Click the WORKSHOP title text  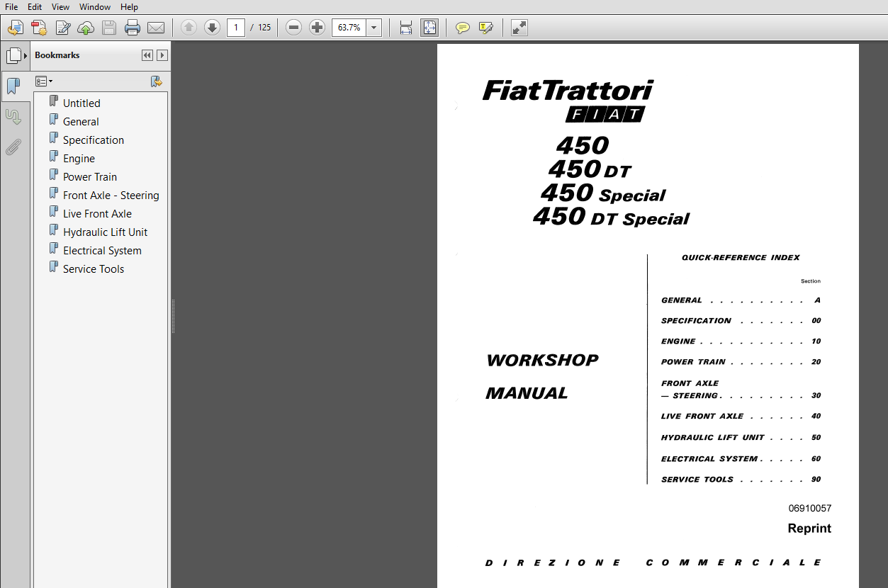[x=542, y=360]
